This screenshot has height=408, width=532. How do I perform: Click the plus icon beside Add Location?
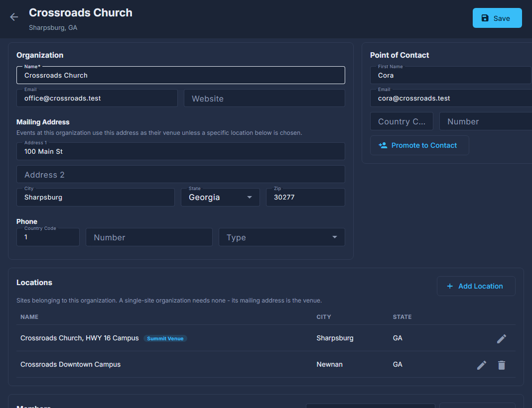click(449, 286)
